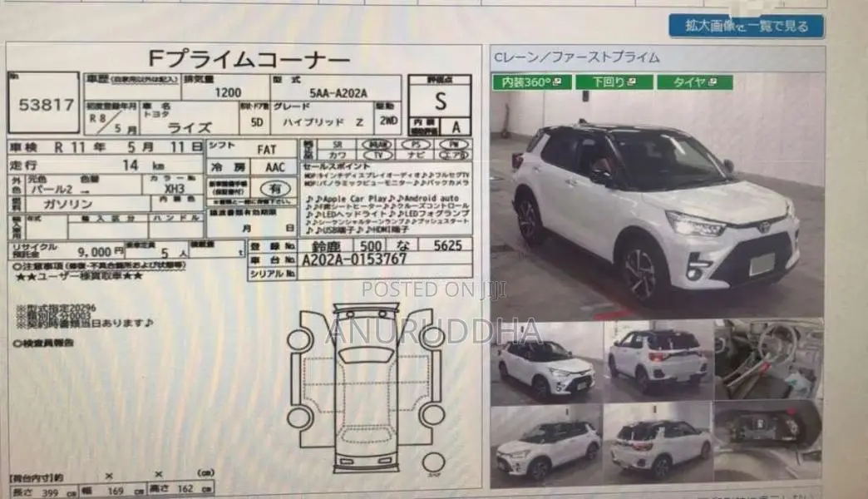Click the shift value FAT

coord(266,150)
